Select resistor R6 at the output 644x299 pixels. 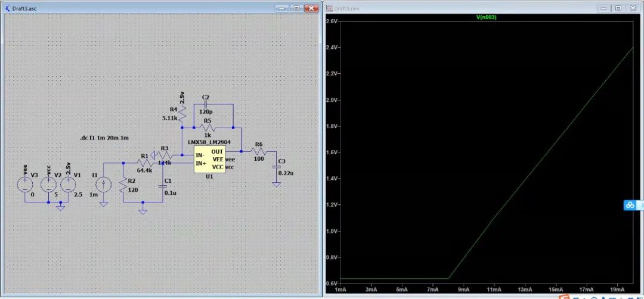point(259,151)
